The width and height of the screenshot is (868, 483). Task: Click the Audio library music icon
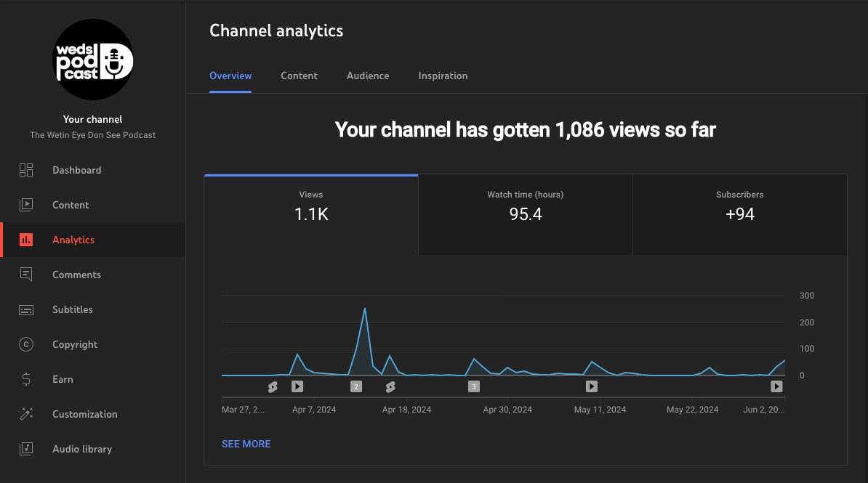pyautogui.click(x=26, y=449)
